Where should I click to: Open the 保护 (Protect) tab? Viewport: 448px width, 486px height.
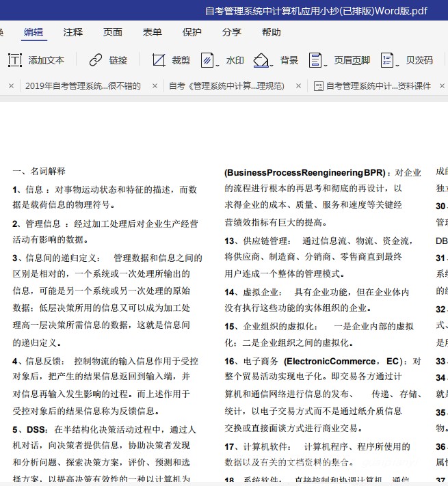(192, 32)
